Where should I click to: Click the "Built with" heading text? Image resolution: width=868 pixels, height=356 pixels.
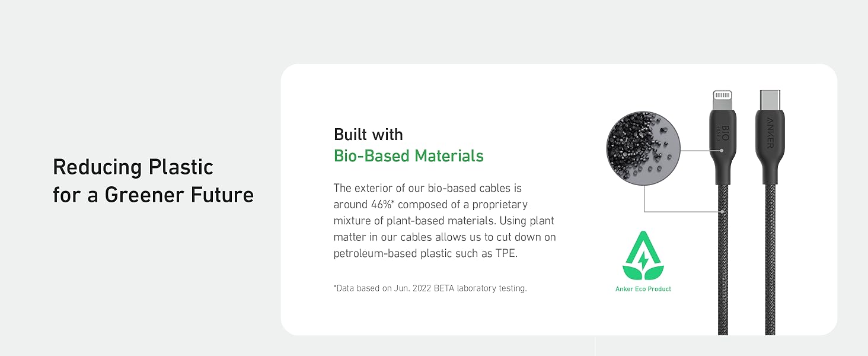pos(368,134)
